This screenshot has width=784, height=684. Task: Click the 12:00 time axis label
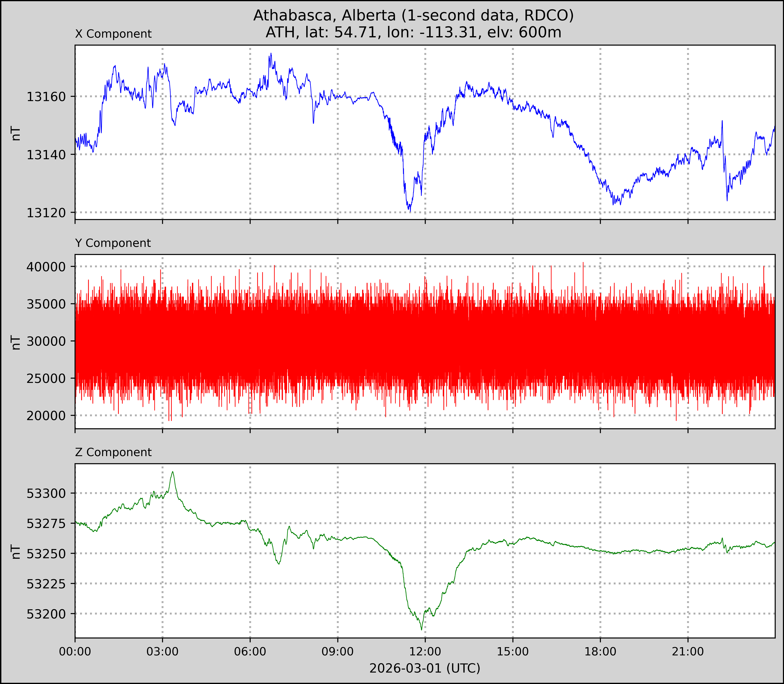[x=425, y=652]
